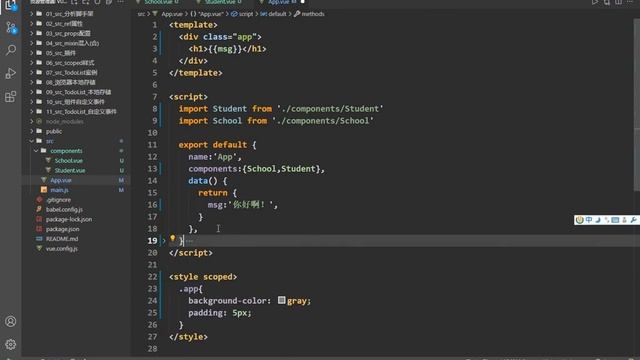
Task: Open README.md in the explorer
Action: click(x=62, y=239)
